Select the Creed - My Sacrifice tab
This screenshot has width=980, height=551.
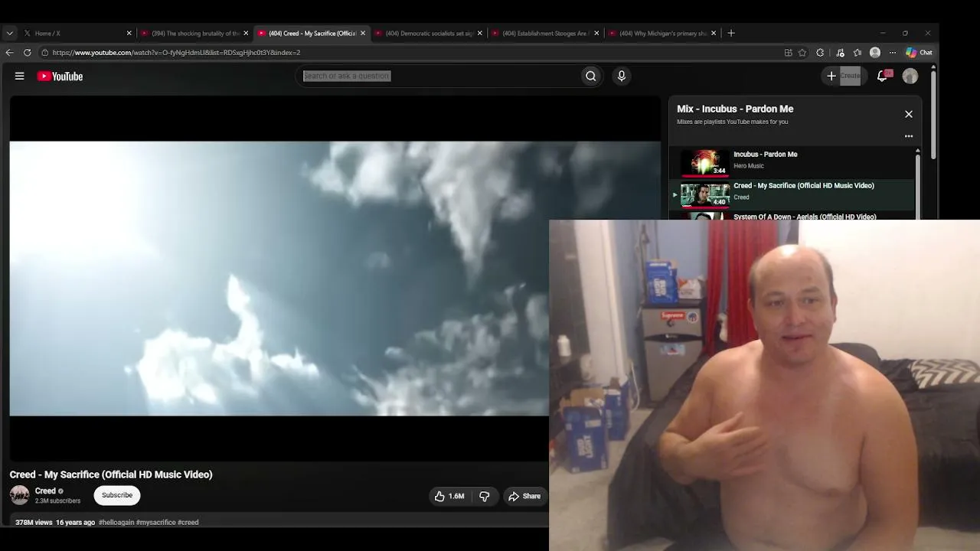pos(312,34)
